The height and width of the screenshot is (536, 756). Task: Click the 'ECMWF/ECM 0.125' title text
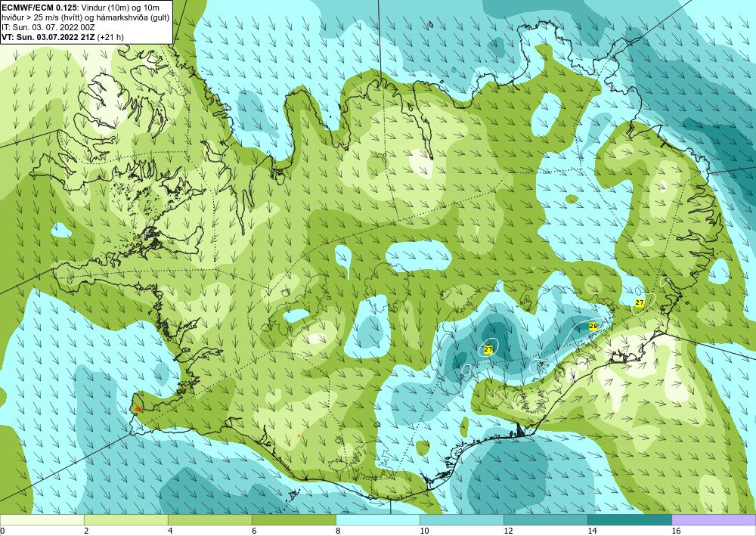(39, 7)
